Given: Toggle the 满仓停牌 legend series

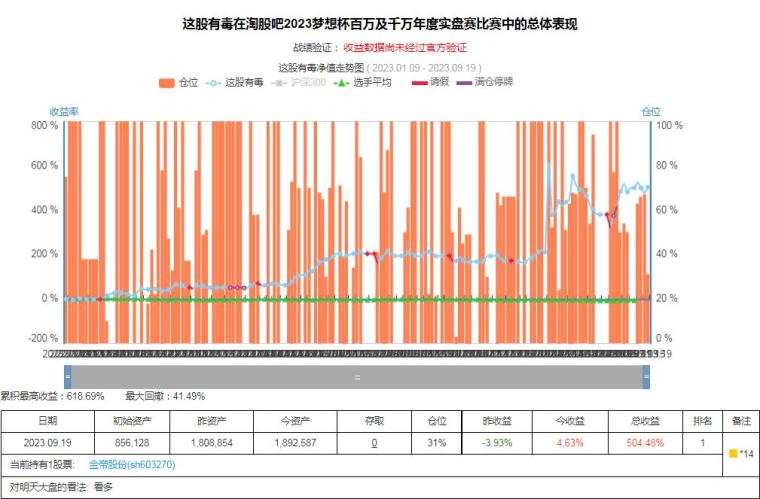Looking at the screenshot, I should tap(485, 82).
